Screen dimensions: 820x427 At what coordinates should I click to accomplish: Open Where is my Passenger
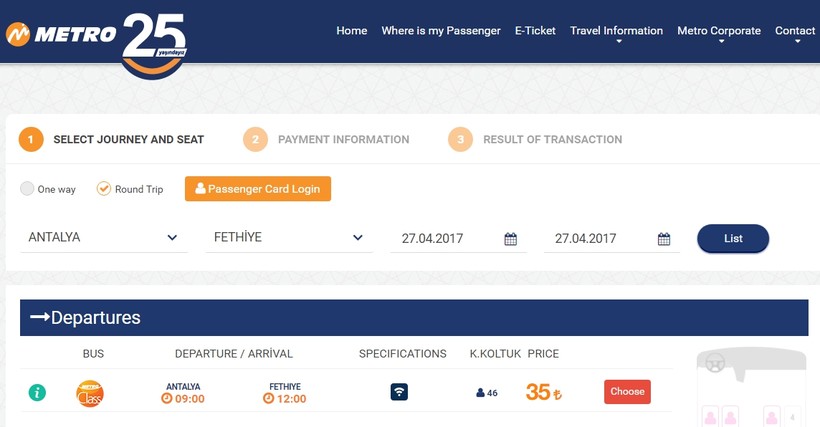[441, 31]
